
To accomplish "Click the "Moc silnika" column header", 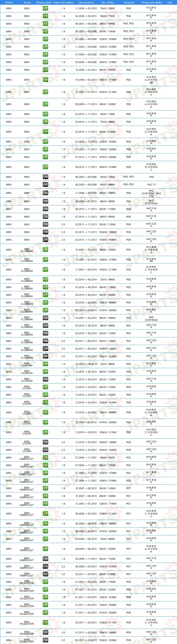I will coord(108,2).
